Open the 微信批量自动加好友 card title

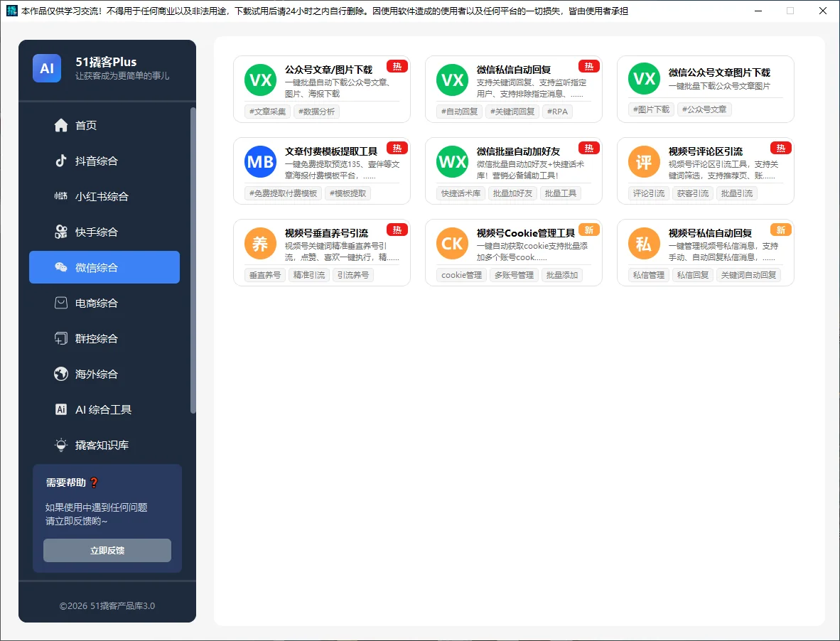coord(518,151)
